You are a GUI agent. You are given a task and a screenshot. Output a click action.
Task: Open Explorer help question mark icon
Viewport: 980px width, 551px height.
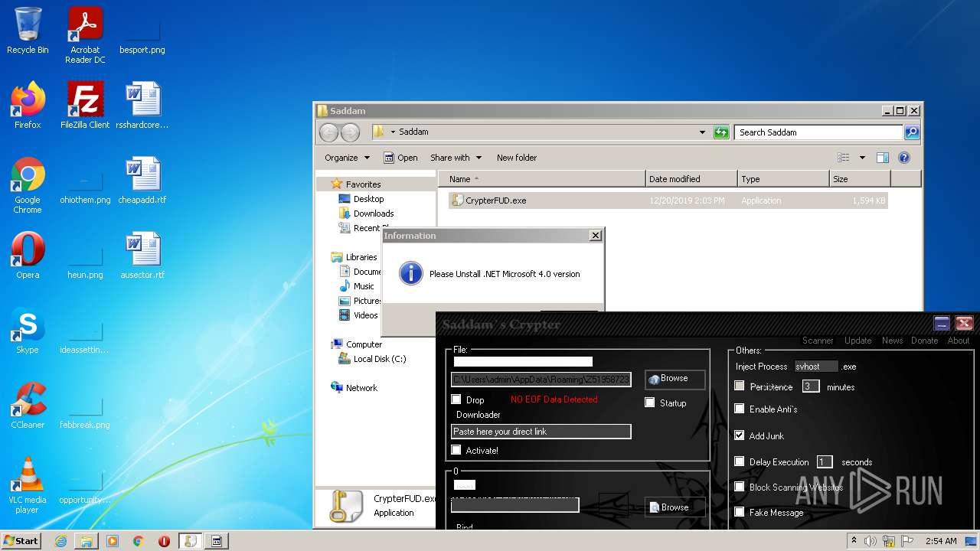(x=903, y=158)
